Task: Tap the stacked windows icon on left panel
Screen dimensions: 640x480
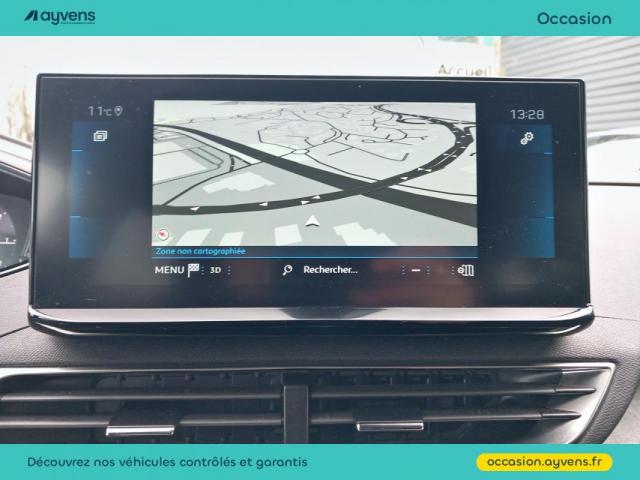Action: tap(100, 136)
